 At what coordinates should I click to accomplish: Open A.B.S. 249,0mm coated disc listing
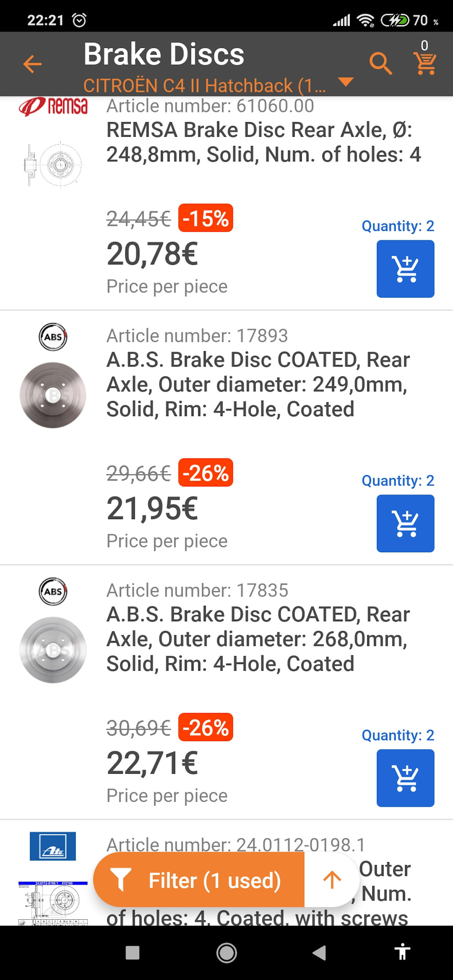click(258, 384)
